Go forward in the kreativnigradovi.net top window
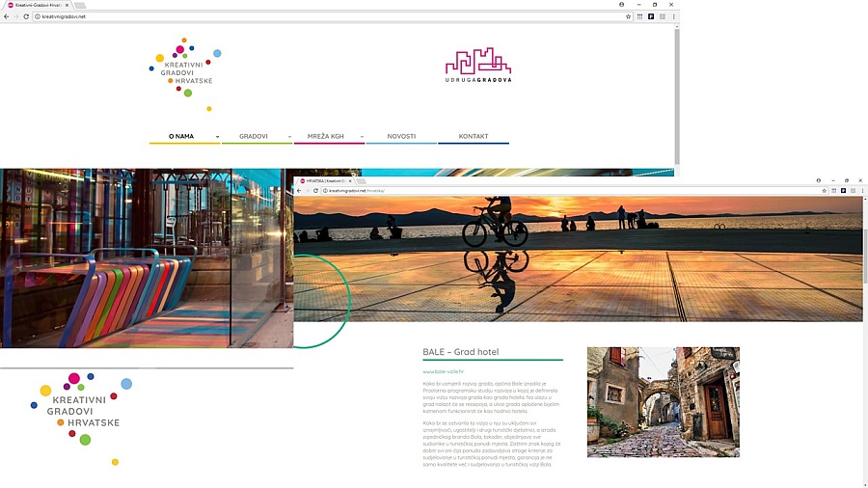This screenshot has width=868, height=488. [x=16, y=16]
